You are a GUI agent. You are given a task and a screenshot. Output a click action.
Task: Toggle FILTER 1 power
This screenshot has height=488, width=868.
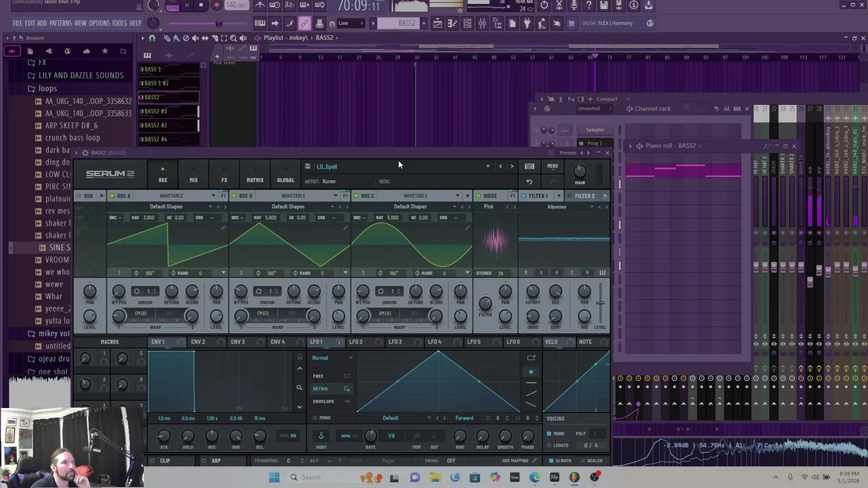(524, 196)
